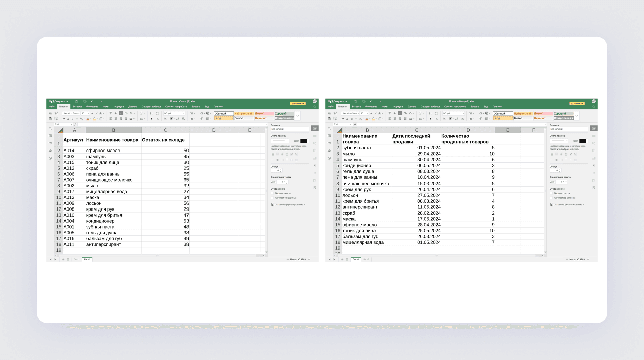Apply diagonal-up border icon in right window panel

[x=571, y=154]
